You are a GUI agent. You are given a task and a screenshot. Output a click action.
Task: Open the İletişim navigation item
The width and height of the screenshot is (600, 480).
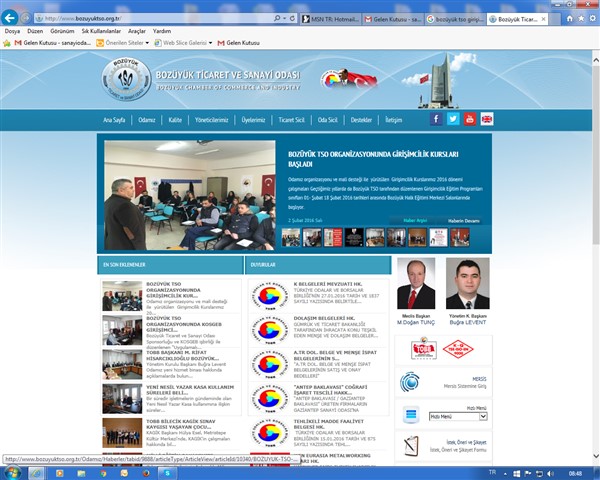pos(393,120)
